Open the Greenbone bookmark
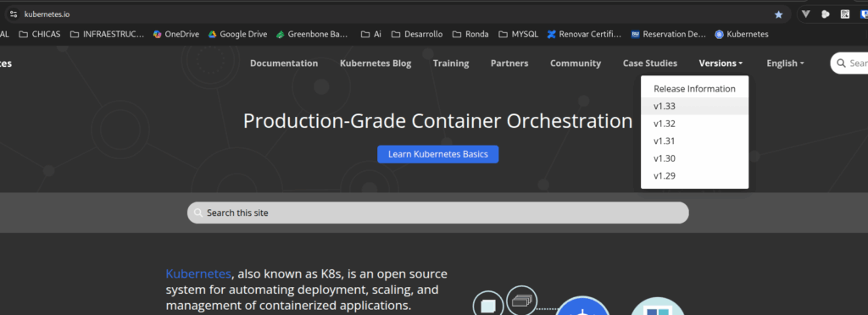 coord(312,34)
